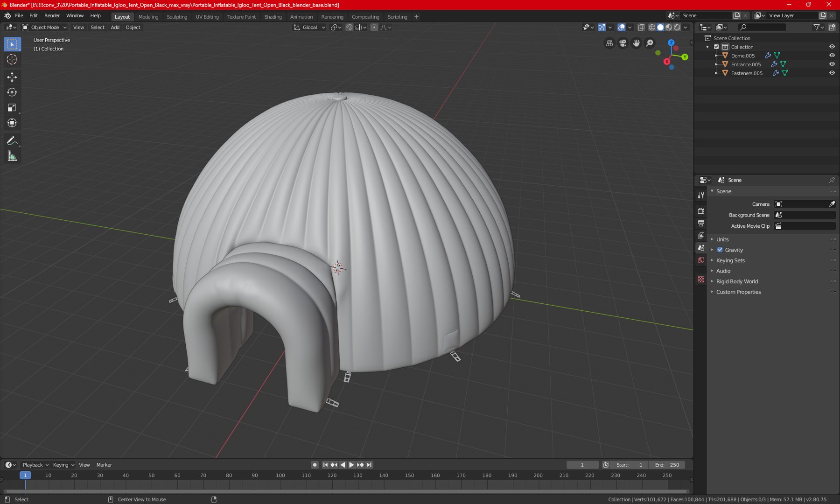Toggle visibility of Fasteners.005 object
Viewport: 840px width, 504px height.
(x=832, y=73)
